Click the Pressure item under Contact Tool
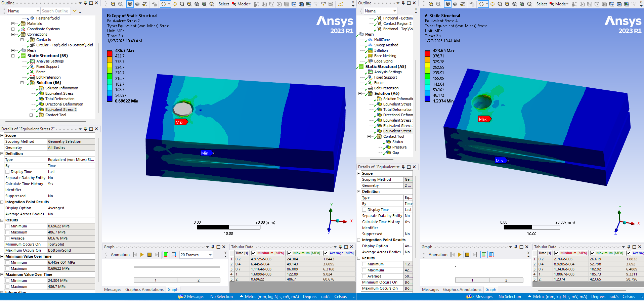644x301 pixels. click(x=399, y=147)
